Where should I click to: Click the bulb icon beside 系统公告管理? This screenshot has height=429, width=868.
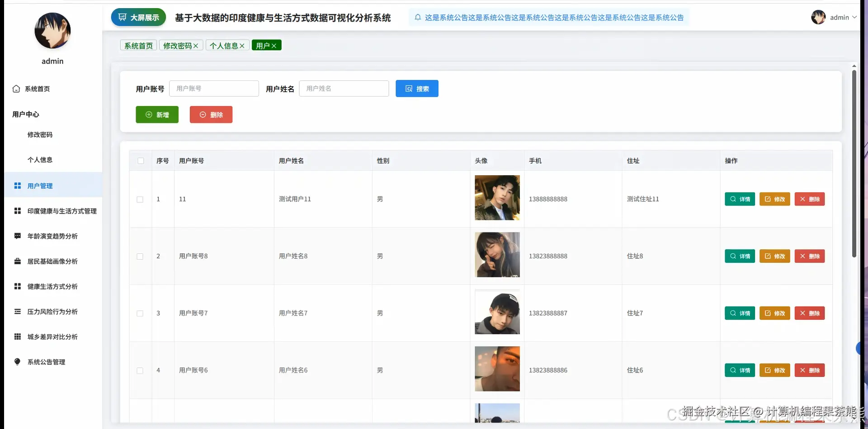[18, 362]
